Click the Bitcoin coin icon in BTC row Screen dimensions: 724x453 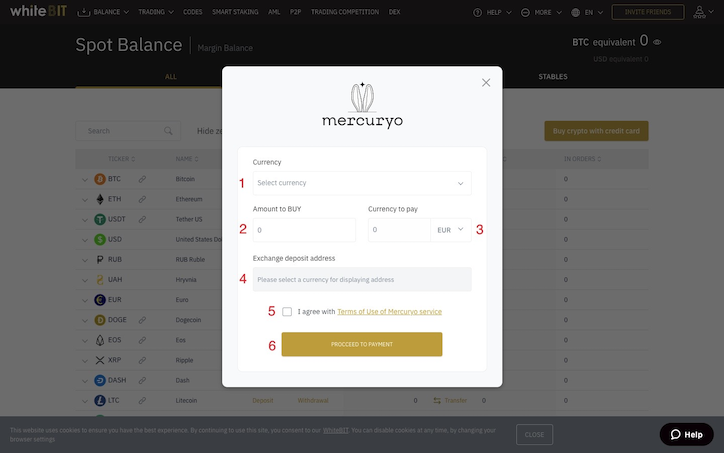click(100, 179)
